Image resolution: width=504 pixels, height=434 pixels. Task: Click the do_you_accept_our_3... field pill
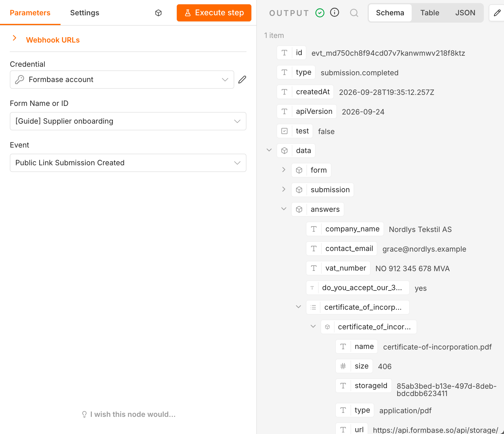[358, 288]
